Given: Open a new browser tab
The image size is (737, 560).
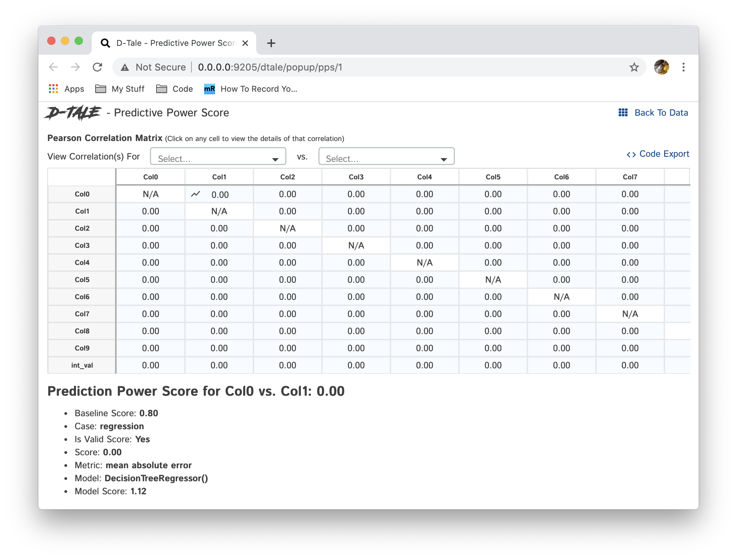Looking at the screenshot, I should [271, 43].
